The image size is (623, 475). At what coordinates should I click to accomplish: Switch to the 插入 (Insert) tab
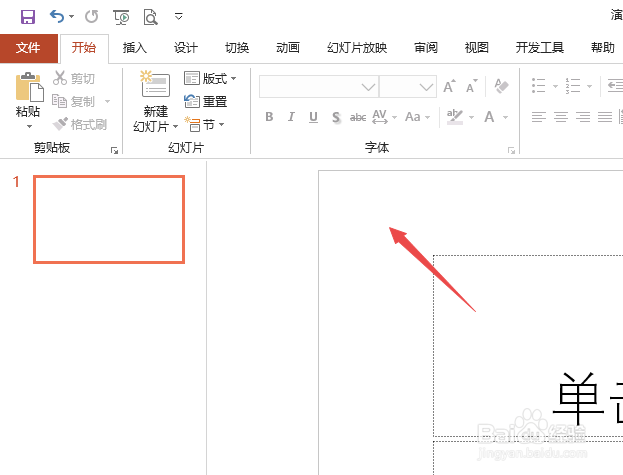(135, 48)
